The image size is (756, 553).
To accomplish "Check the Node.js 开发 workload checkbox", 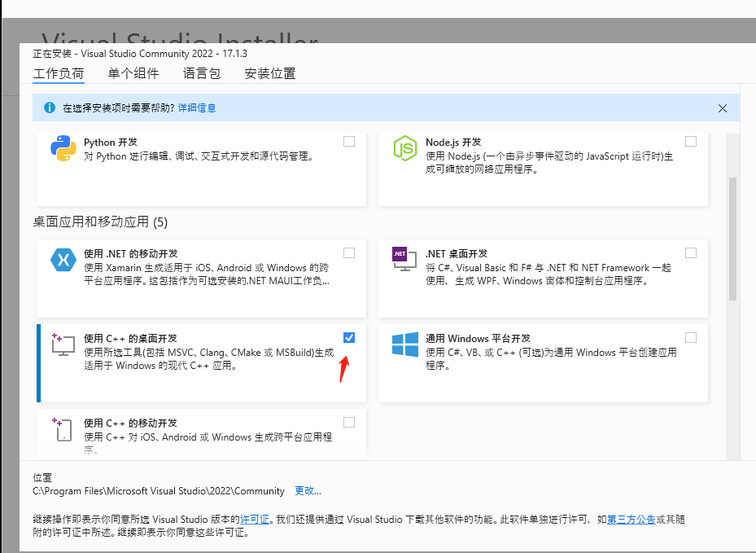I will 691,142.
